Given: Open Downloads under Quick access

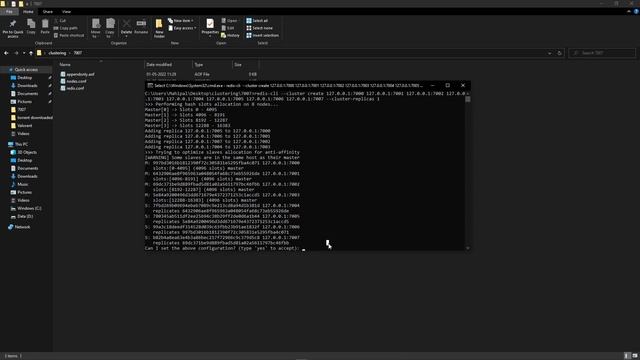Looking at the screenshot, I should pos(27,86).
